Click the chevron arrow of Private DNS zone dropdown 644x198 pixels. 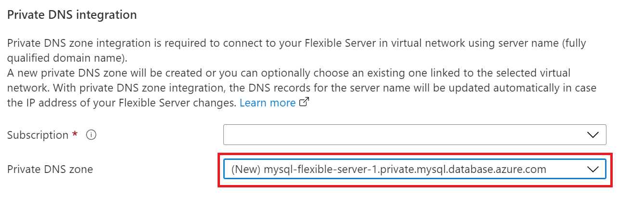coord(592,169)
